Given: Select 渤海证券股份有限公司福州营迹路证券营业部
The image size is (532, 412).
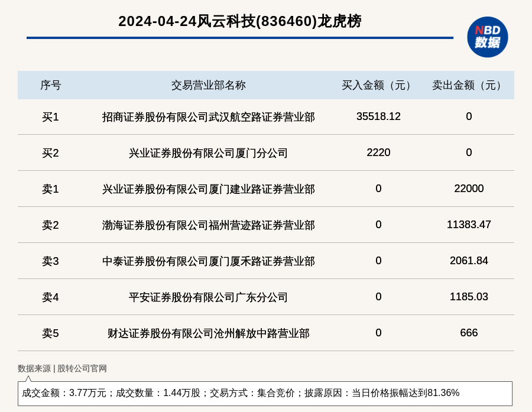Looking at the screenshot, I should (208, 225).
